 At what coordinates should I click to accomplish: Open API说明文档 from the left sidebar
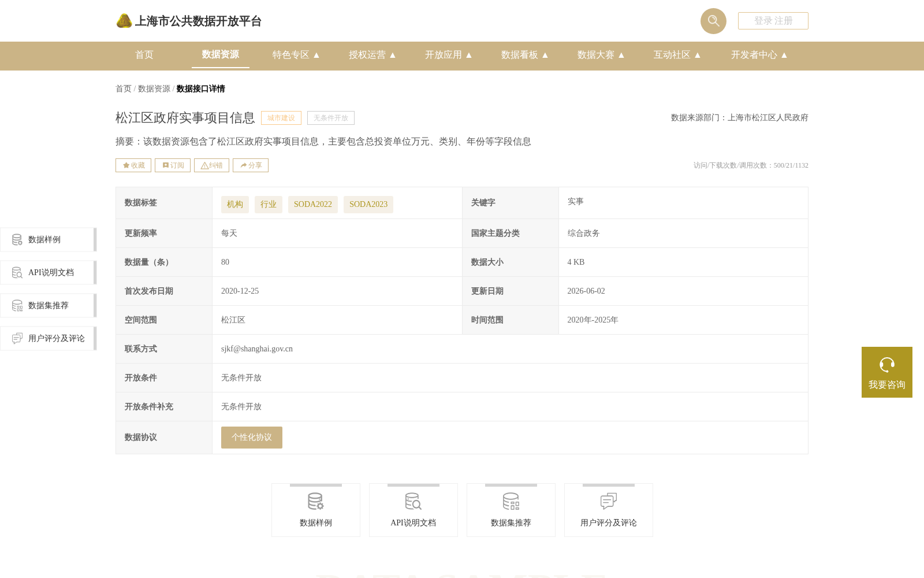[49, 272]
